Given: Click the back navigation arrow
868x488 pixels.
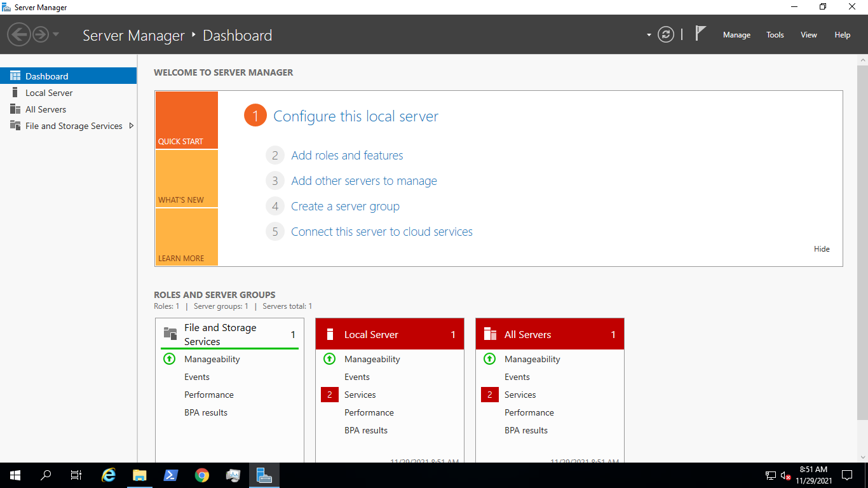Looking at the screenshot, I should pos(19,34).
